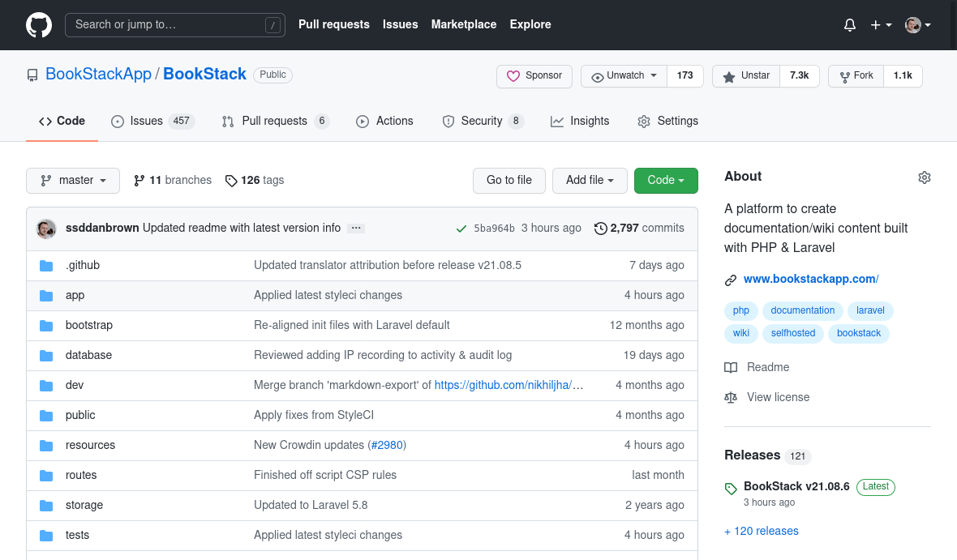Expand the Add file dropdown
The height and width of the screenshot is (560, 957).
coord(590,181)
